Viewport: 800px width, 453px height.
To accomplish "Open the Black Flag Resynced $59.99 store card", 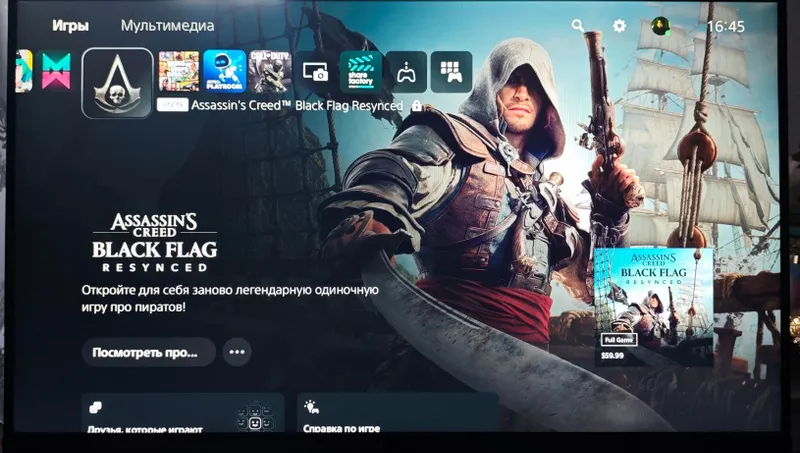I will click(654, 307).
